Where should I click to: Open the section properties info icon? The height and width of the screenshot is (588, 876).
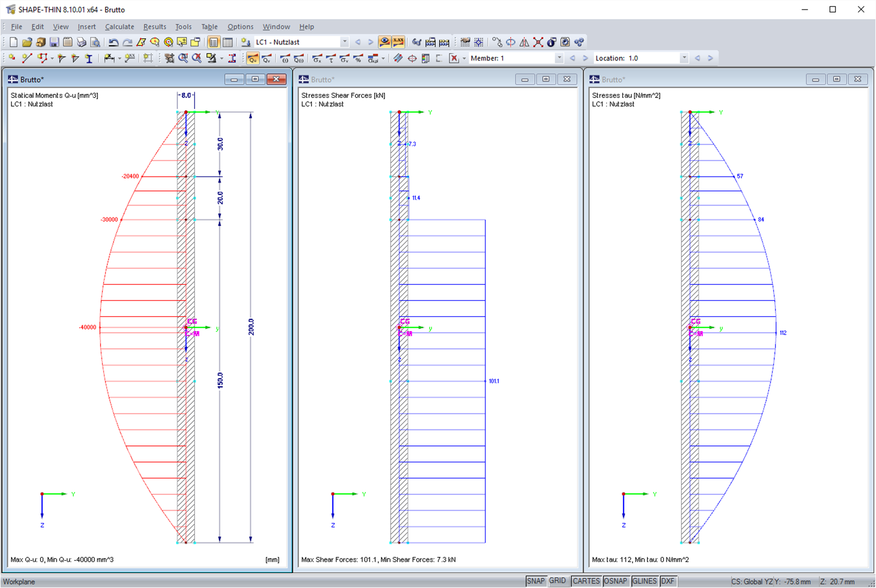coord(552,42)
